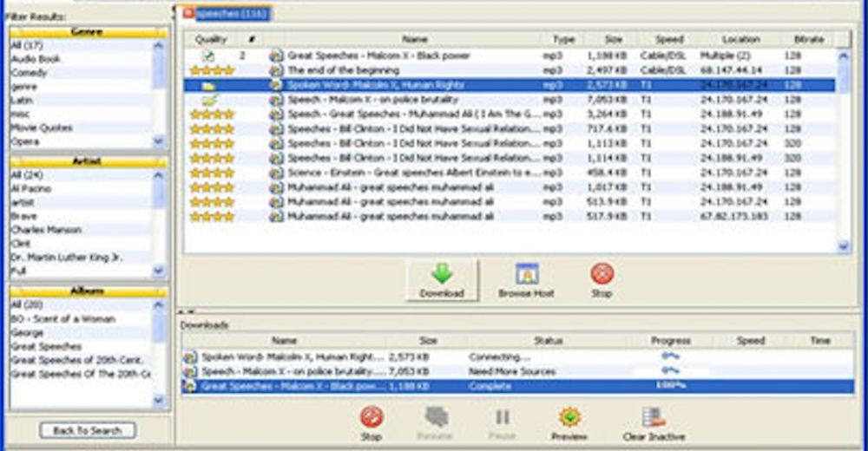
Task: Stop the search, next to Browse Host
Action: [602, 280]
